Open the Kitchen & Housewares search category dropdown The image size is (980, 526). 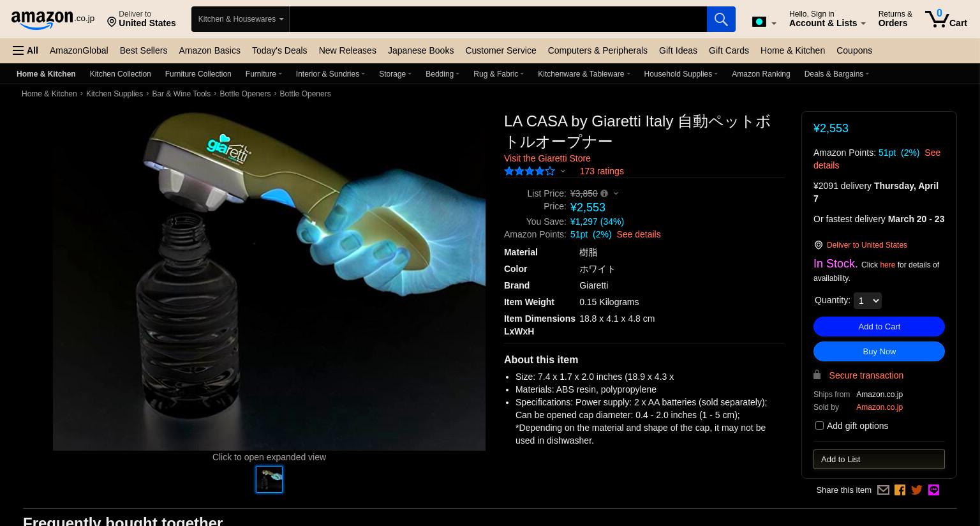click(241, 19)
